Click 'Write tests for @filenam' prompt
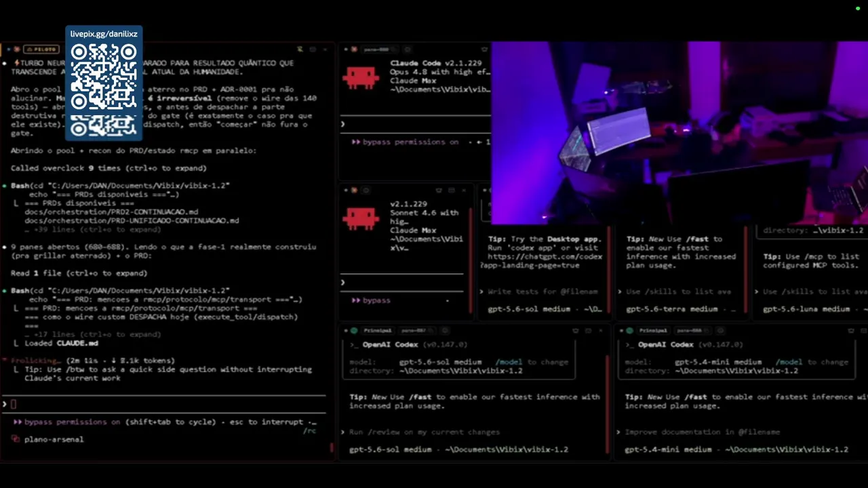 pyautogui.click(x=542, y=291)
